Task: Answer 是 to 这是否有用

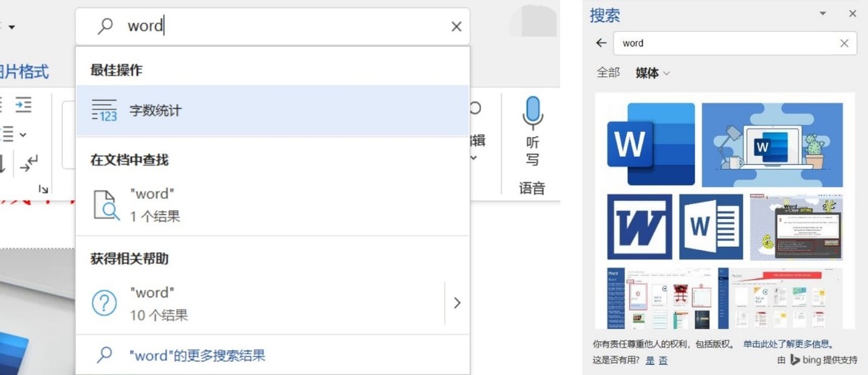Action: click(650, 360)
